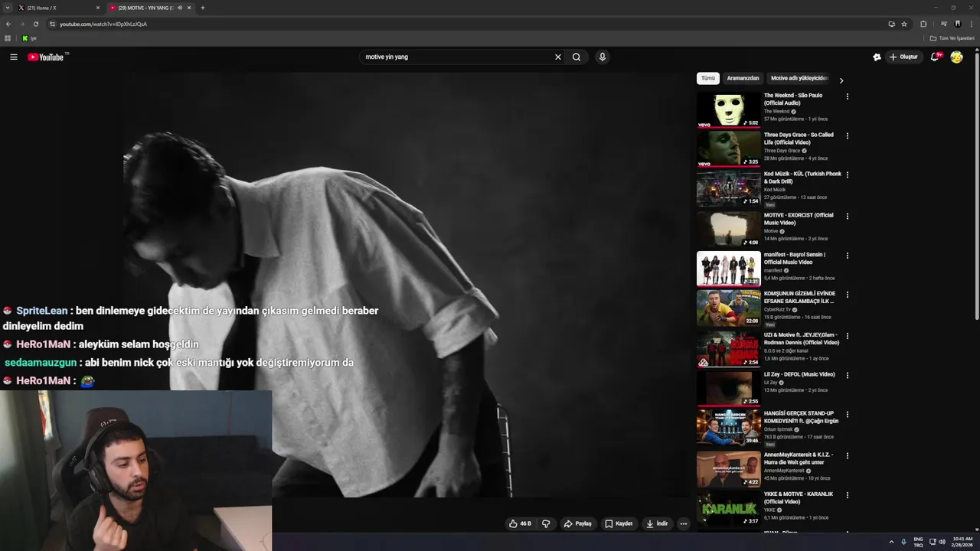Go back in browser history

point(8,24)
